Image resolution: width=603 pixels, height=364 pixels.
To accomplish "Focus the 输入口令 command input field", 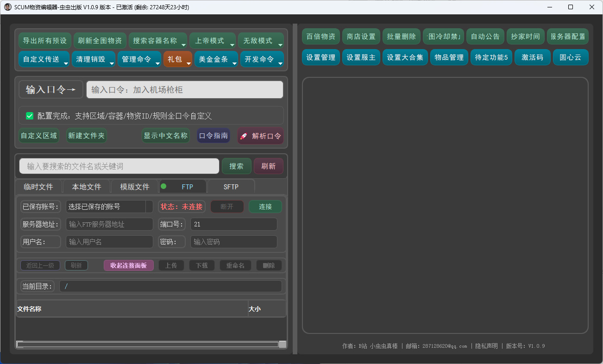I will click(x=185, y=90).
